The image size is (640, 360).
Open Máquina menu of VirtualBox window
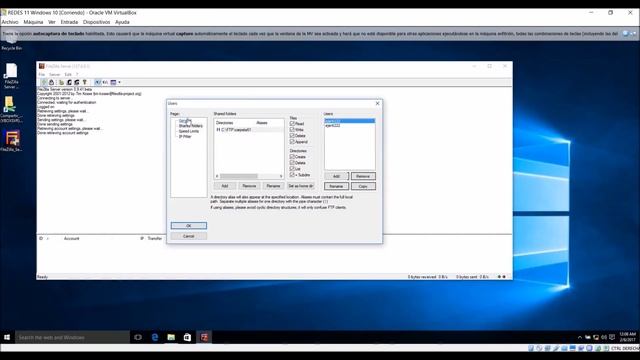(x=33, y=22)
